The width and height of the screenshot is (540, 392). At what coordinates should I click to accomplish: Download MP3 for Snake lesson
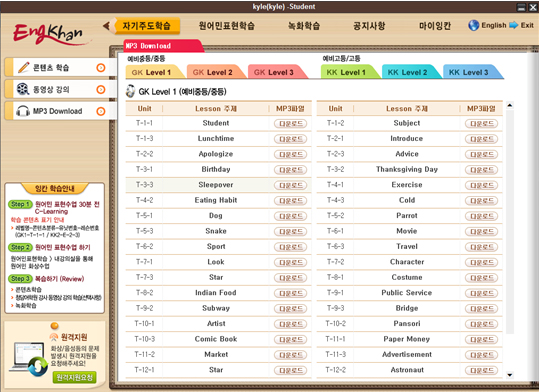pos(291,231)
